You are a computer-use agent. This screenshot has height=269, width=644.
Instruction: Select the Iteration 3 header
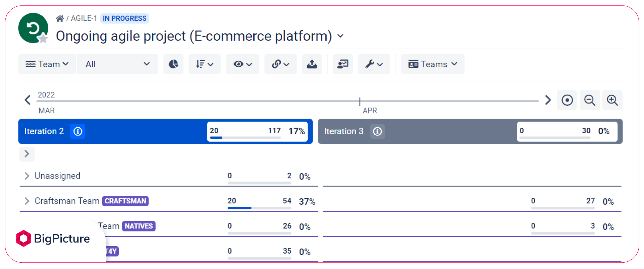click(470, 131)
